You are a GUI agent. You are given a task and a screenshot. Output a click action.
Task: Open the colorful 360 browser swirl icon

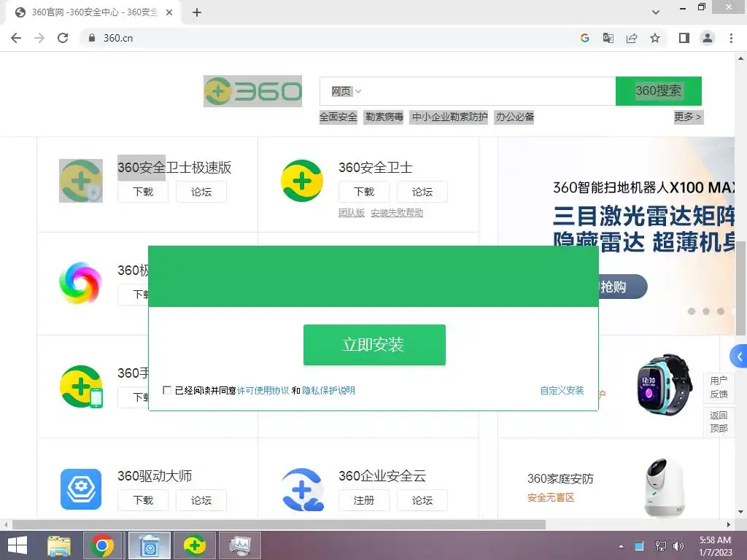[80, 283]
